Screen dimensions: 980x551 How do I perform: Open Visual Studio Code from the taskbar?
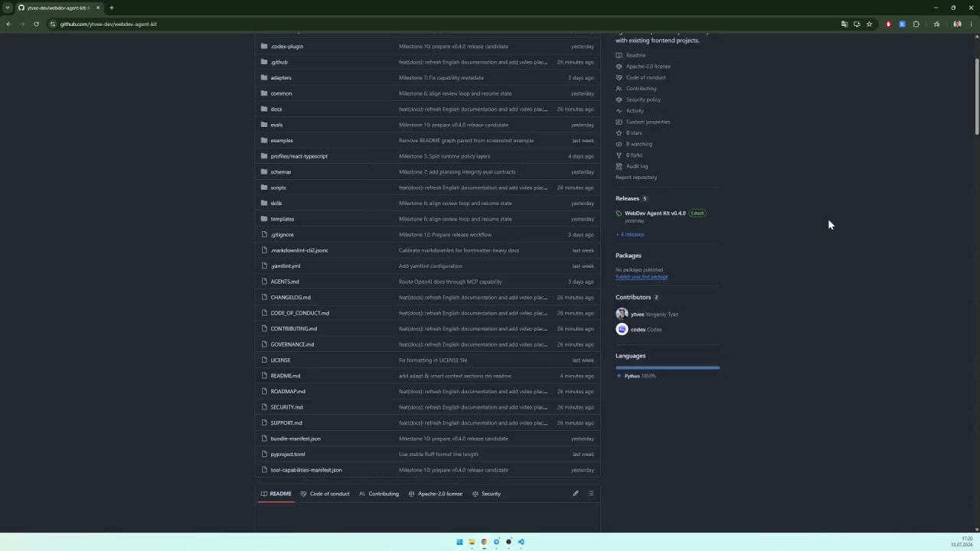coord(521,542)
